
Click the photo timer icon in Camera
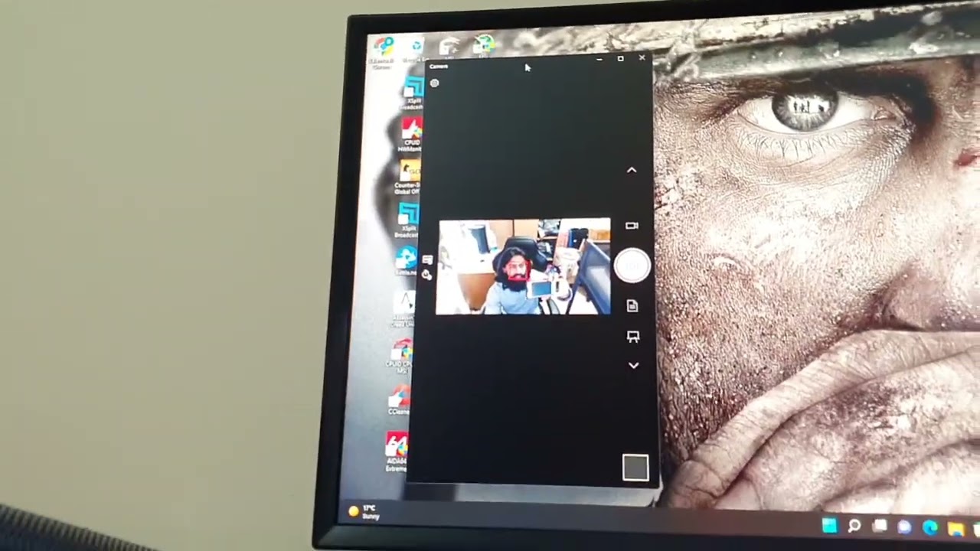pos(426,275)
